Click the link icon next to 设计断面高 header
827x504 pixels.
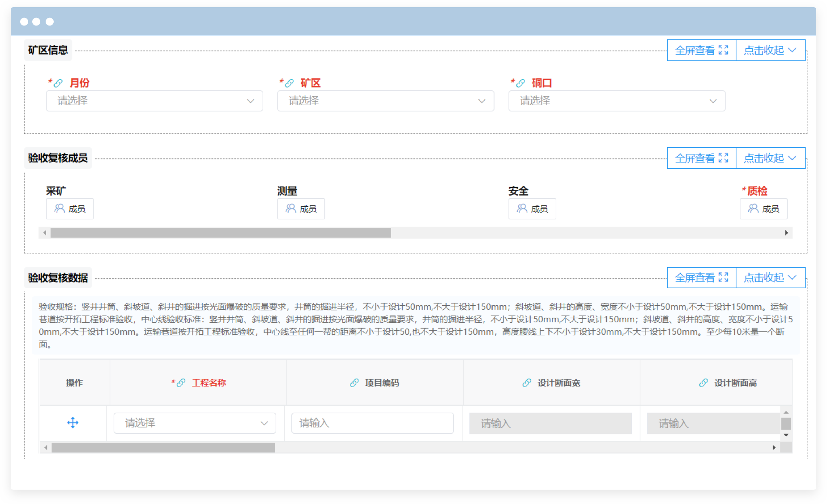703,383
